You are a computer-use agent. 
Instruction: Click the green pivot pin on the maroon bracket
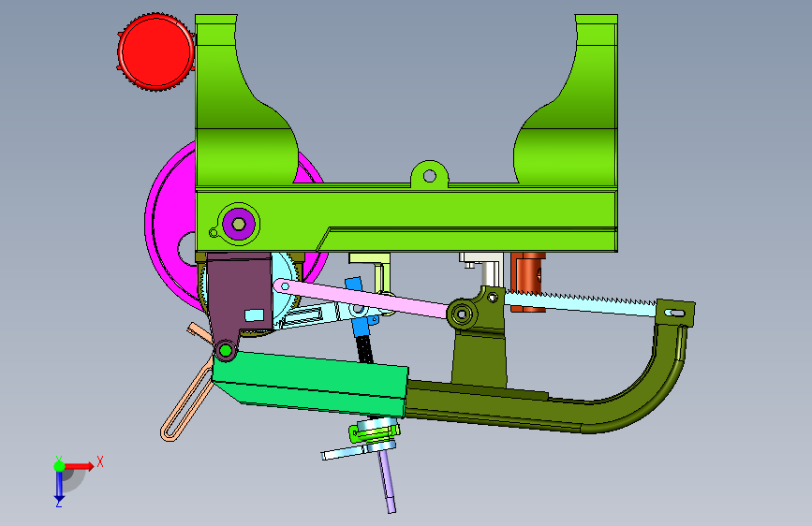pos(226,351)
